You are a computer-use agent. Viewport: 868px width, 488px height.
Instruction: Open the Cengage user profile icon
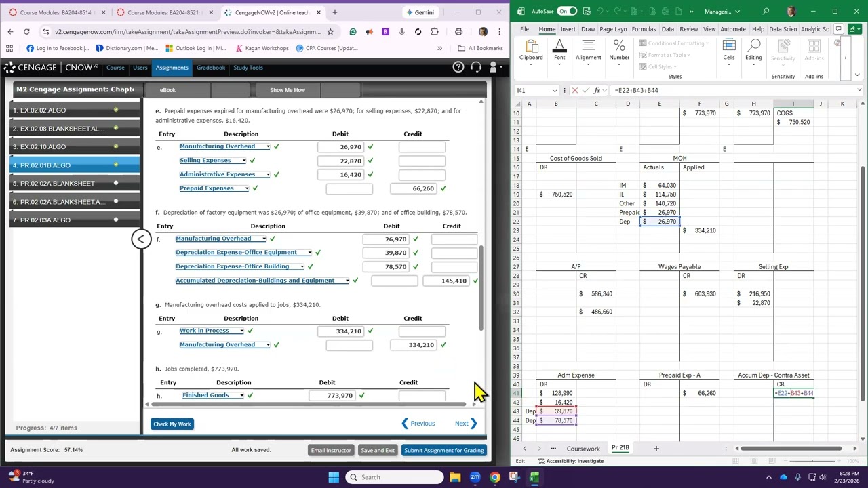point(494,67)
